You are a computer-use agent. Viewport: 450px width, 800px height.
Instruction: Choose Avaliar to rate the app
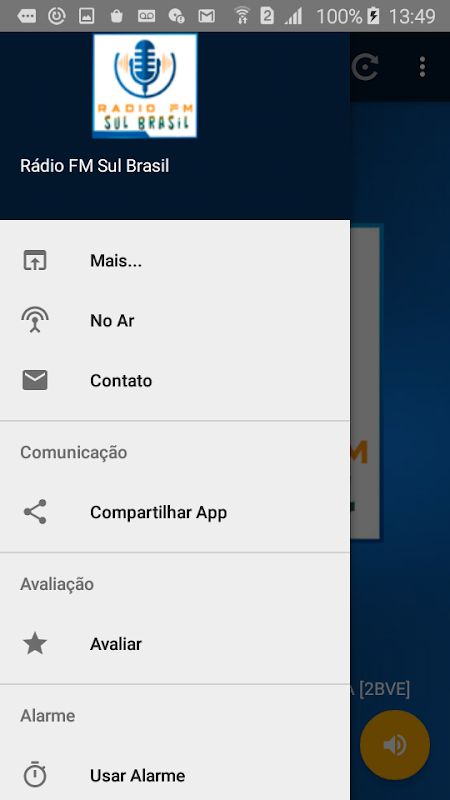pos(175,644)
